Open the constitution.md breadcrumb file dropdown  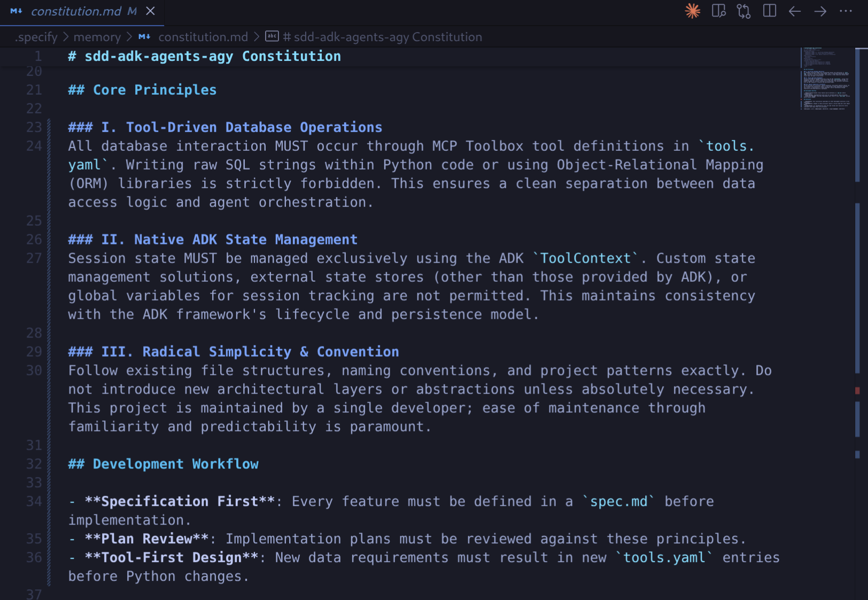coord(203,37)
